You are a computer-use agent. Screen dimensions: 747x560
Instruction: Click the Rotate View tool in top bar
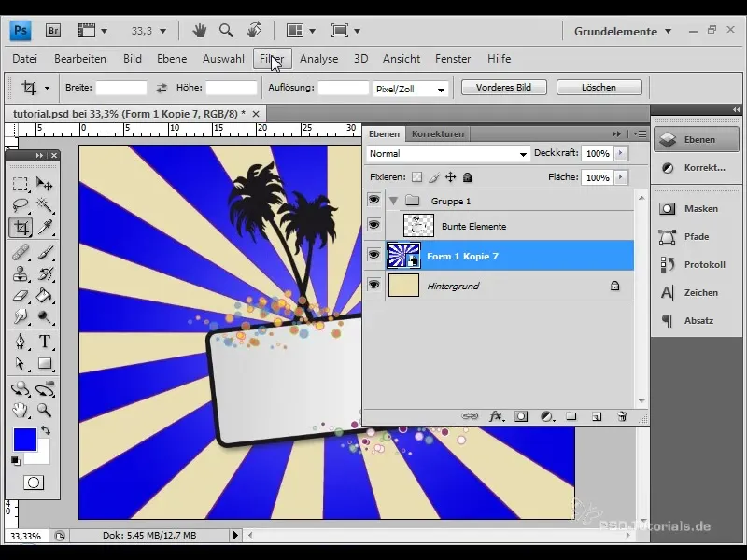[254, 31]
